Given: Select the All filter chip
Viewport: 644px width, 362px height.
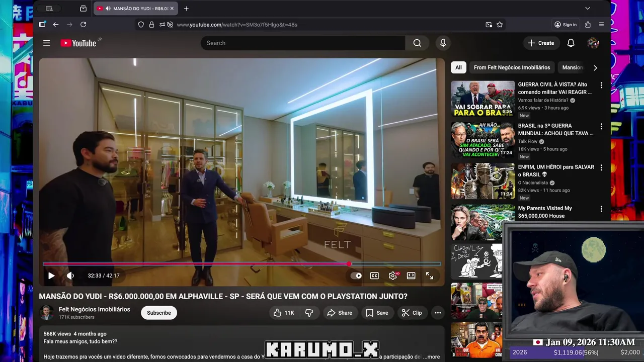Looking at the screenshot, I should pos(458,67).
